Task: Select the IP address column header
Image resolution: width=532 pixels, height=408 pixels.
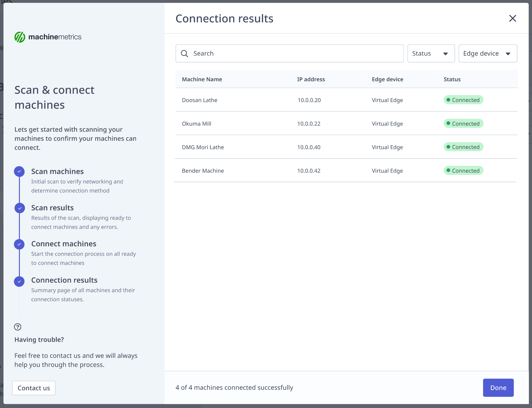Action: point(311,79)
